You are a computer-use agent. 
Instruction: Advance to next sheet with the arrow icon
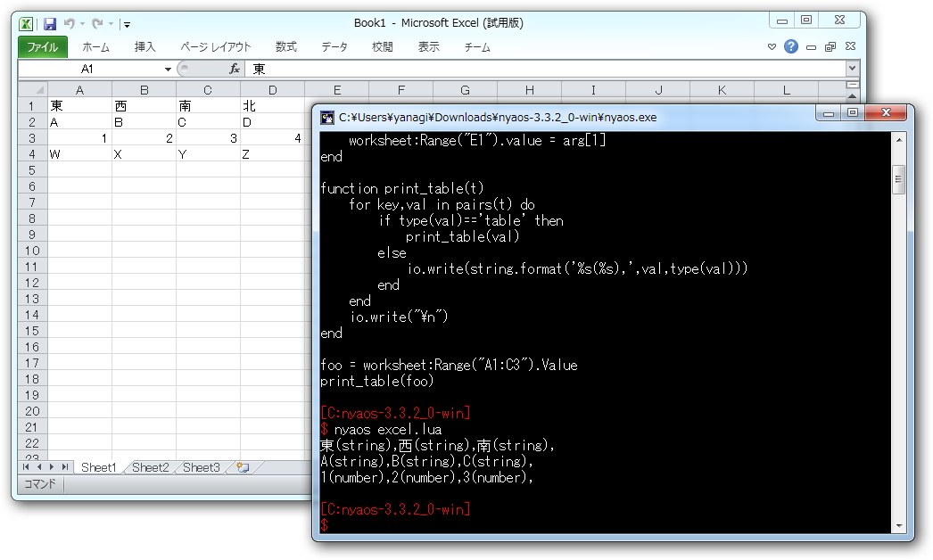51,466
